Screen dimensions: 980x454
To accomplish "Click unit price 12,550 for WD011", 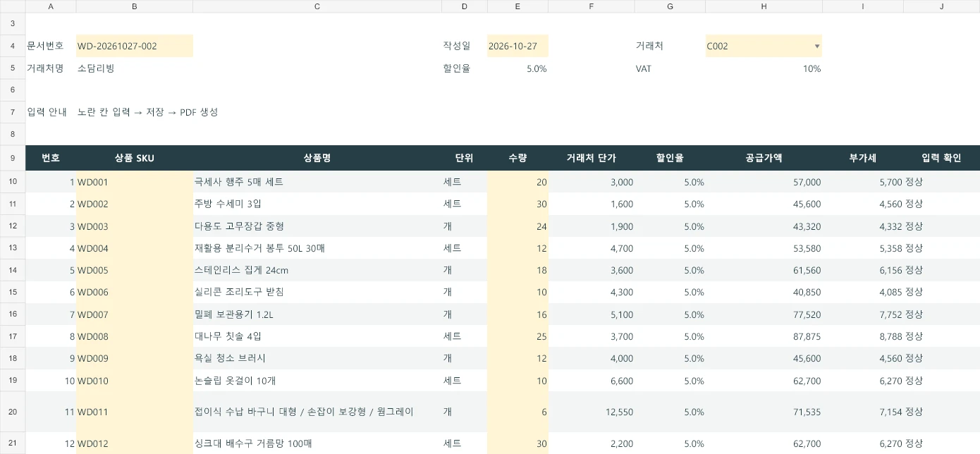I will [619, 412].
